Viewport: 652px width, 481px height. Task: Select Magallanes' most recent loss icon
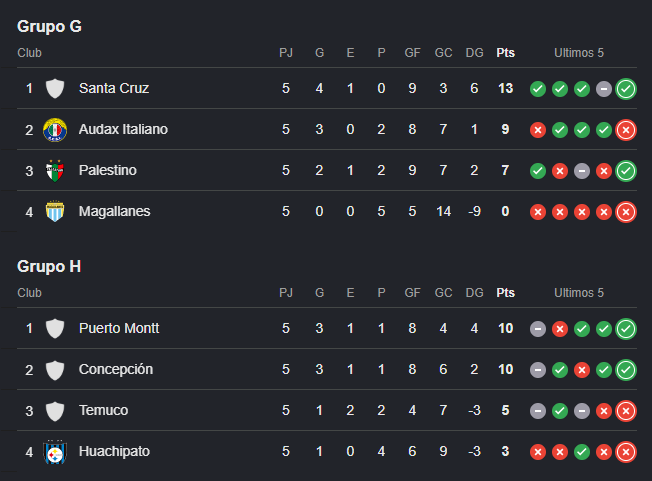[626, 212]
